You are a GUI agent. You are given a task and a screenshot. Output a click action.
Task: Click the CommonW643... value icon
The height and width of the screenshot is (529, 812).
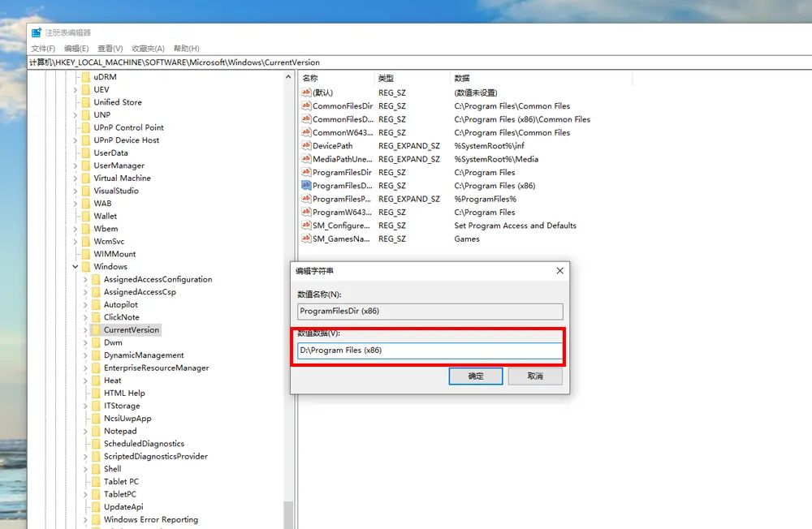(x=306, y=132)
